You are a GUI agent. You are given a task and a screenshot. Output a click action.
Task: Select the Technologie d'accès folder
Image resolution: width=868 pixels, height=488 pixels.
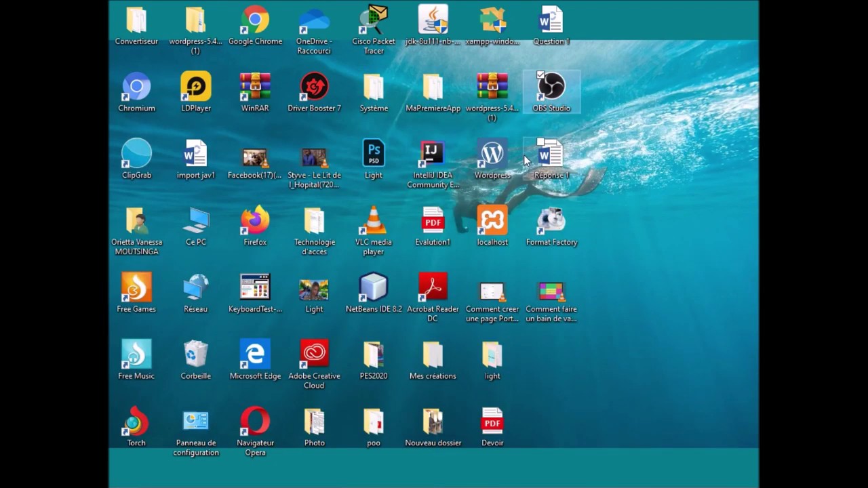[x=314, y=220]
